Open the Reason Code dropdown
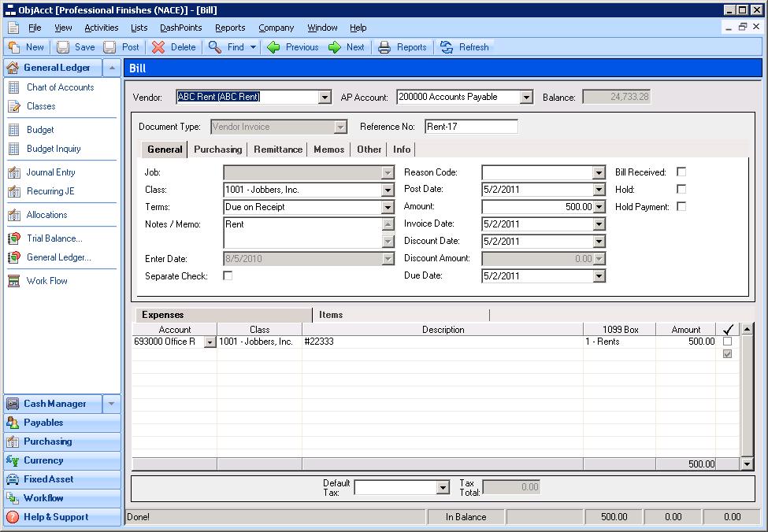This screenshot has height=532, width=768. coord(599,172)
